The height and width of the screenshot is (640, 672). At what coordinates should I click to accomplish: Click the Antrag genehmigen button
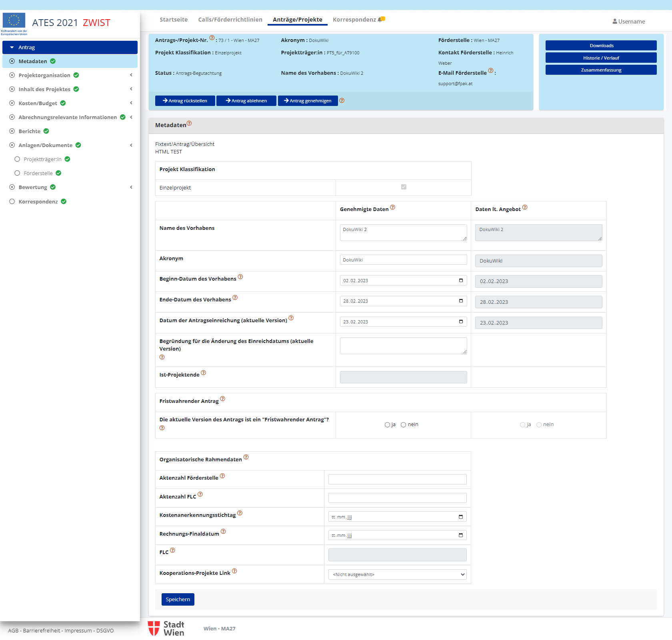tap(308, 101)
